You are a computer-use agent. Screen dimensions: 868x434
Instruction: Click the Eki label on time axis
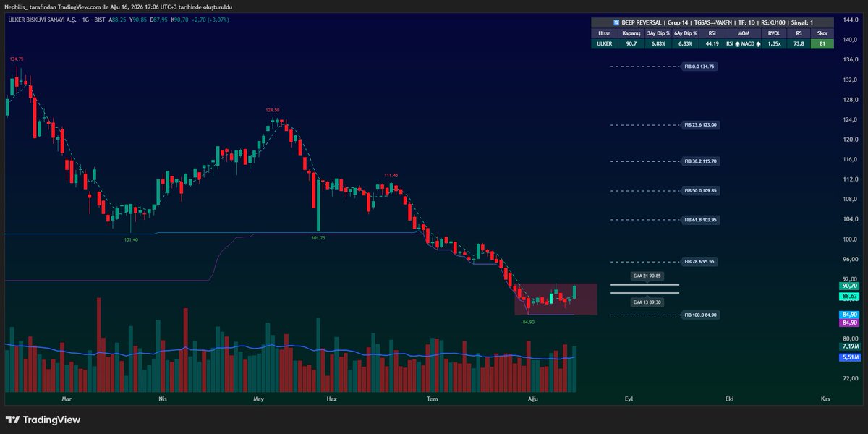729,399
